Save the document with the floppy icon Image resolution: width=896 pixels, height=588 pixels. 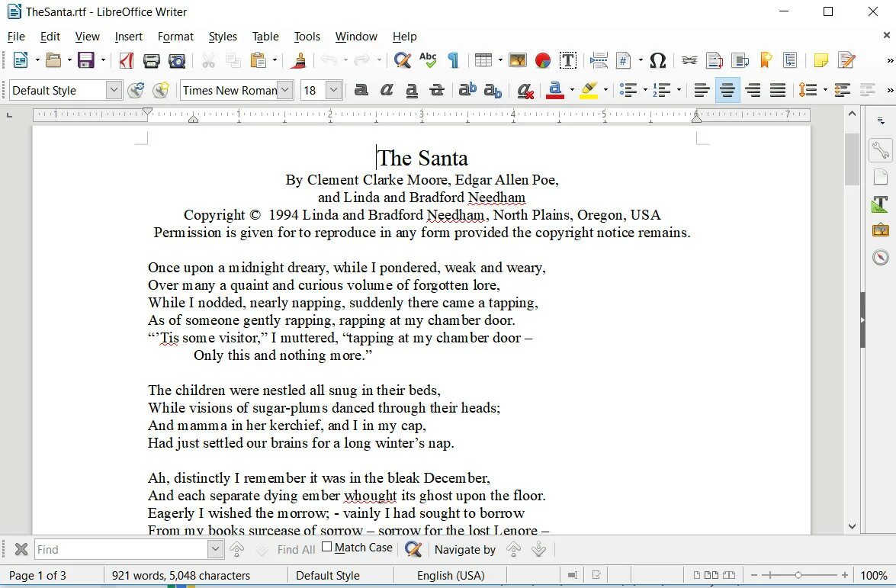(x=85, y=60)
